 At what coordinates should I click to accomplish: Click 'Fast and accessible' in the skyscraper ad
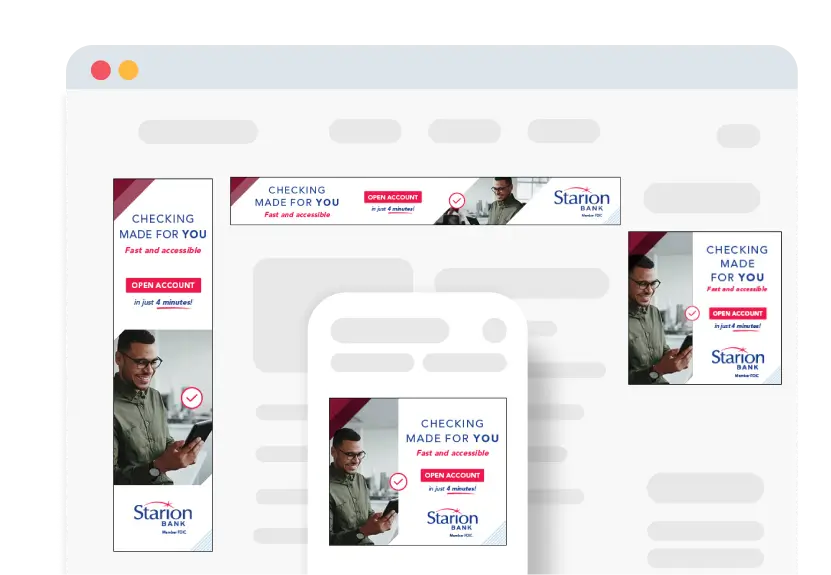tap(163, 250)
